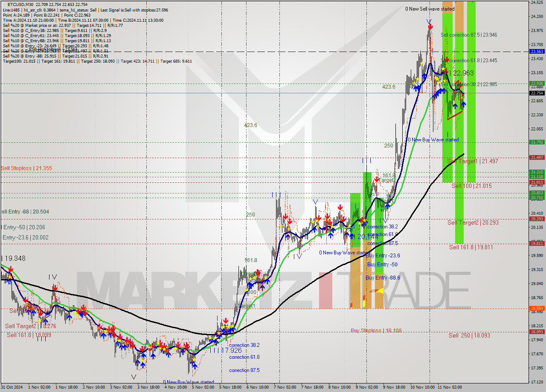Click the green 20.803 price tag

click(537, 193)
